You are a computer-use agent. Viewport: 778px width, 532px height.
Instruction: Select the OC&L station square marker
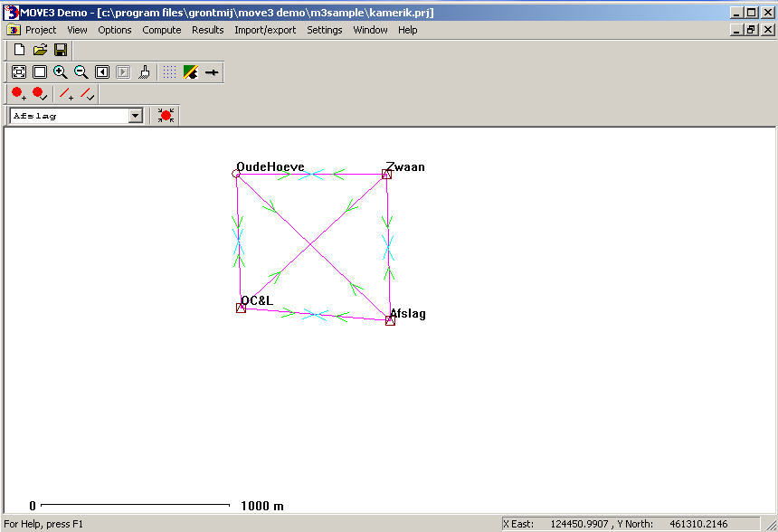(242, 309)
